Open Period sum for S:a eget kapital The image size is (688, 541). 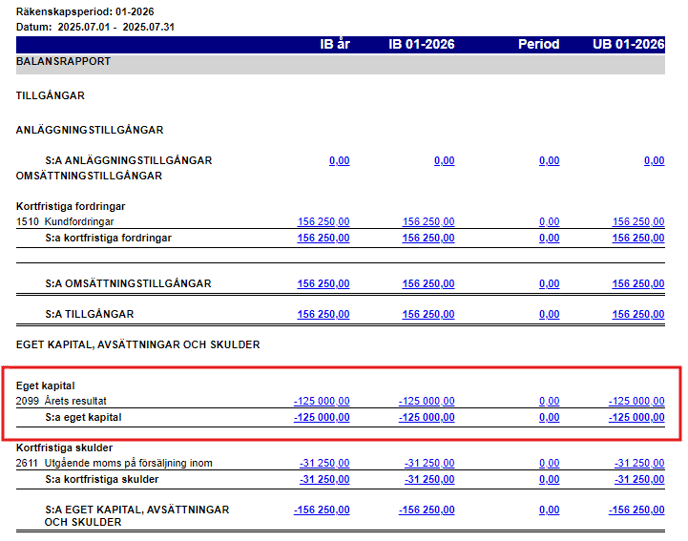coord(549,417)
